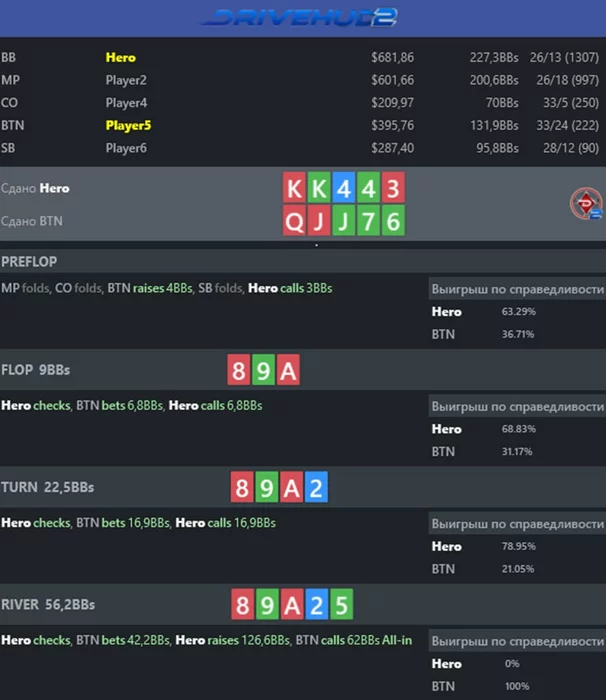Screen dimensions: 606x700
Task: Click Player2's stats 26/18 (997)
Action: [x=568, y=80]
